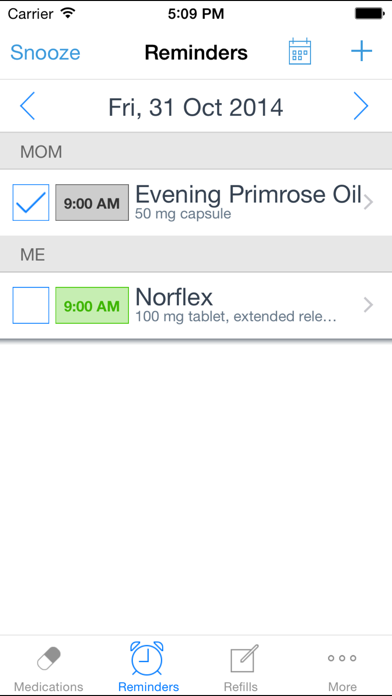Screen dimensions: 392x696
Task: Select the green 9:00 AM time badge
Action: (x=92, y=305)
